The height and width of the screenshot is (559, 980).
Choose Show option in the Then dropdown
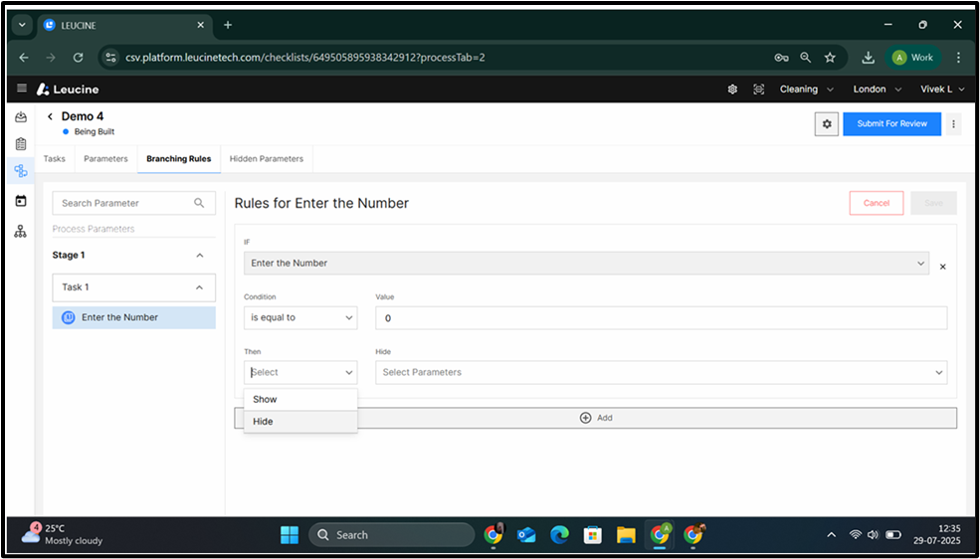click(x=265, y=399)
